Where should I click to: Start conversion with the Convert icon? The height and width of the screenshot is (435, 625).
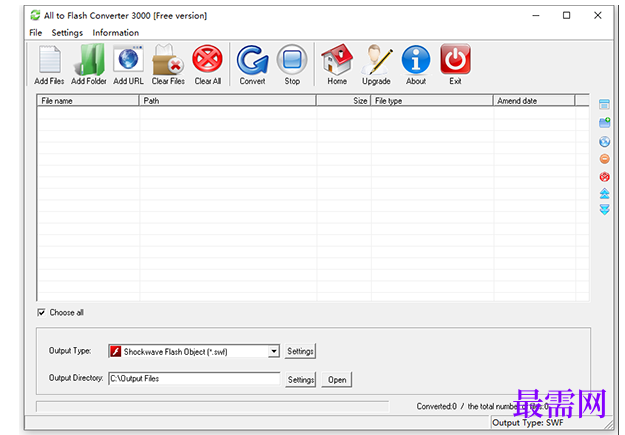click(x=252, y=60)
